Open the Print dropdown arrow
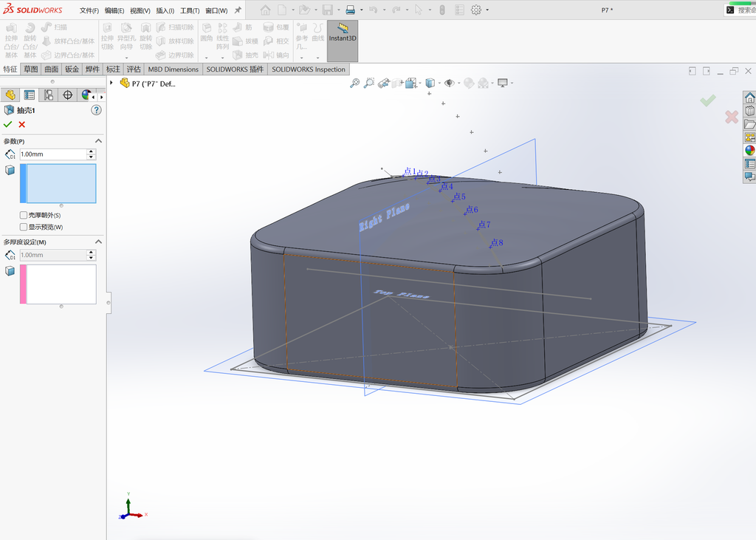The image size is (756, 540). [x=361, y=10]
